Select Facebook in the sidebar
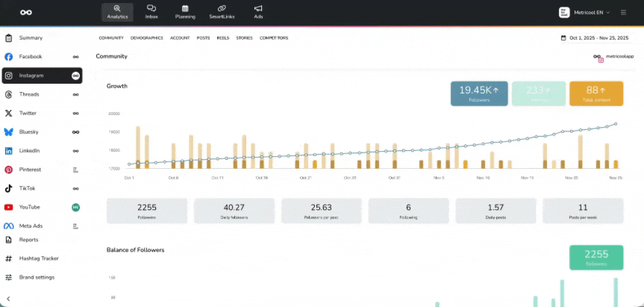This screenshot has width=644, height=307. 31,57
